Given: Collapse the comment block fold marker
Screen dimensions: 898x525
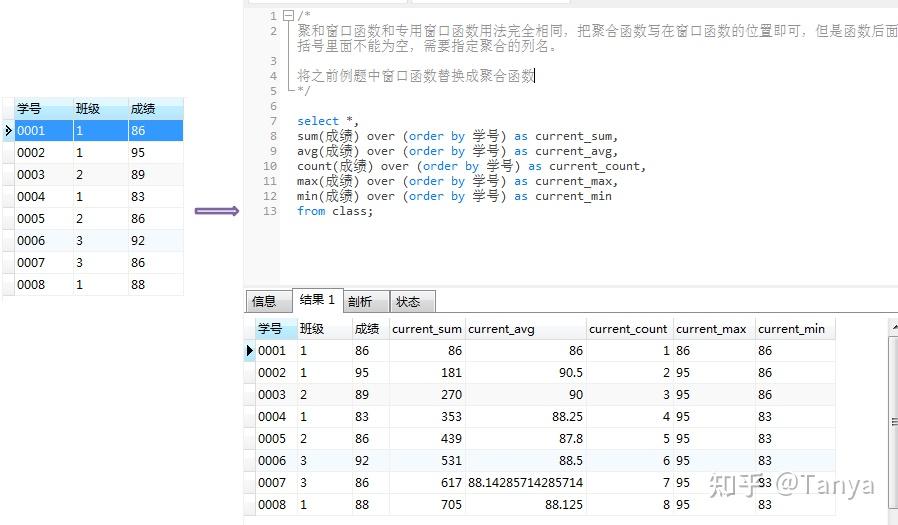Looking at the screenshot, I should coord(289,15).
